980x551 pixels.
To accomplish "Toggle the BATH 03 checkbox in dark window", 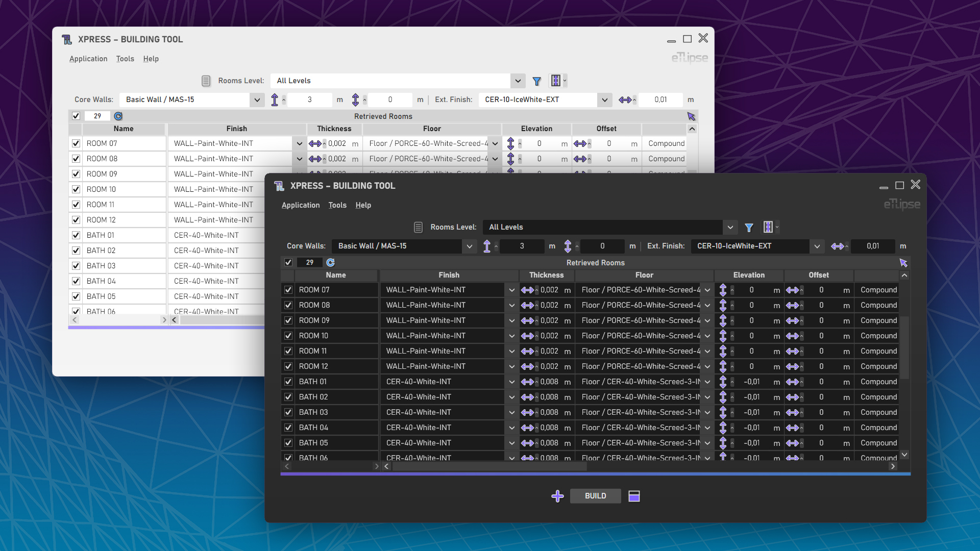I will click(288, 412).
